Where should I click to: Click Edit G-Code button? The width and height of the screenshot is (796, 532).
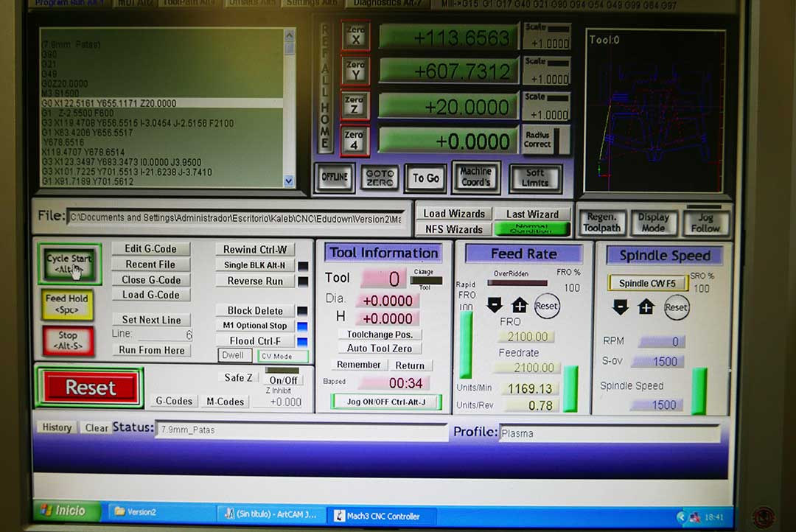(x=151, y=249)
